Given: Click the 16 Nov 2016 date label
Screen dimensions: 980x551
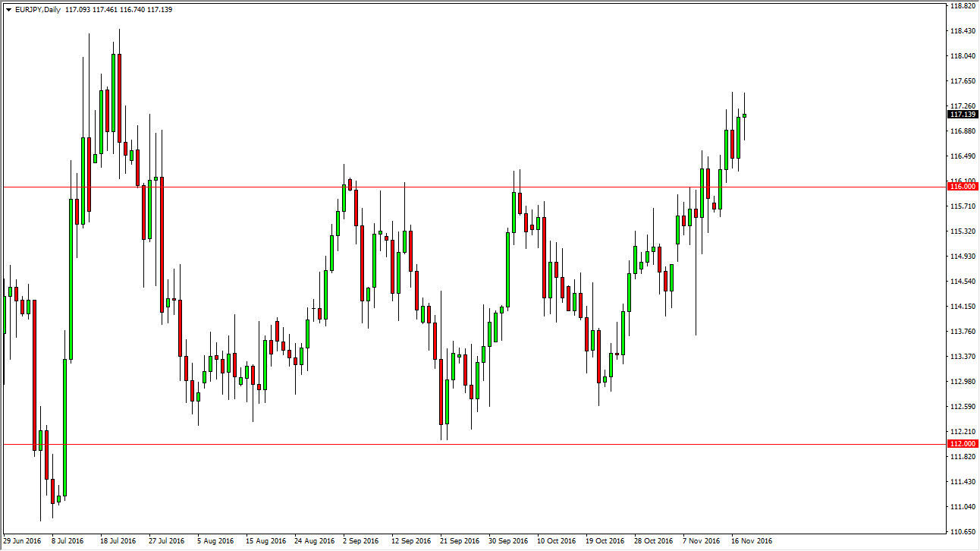Looking at the screenshot, I should pos(752,541).
